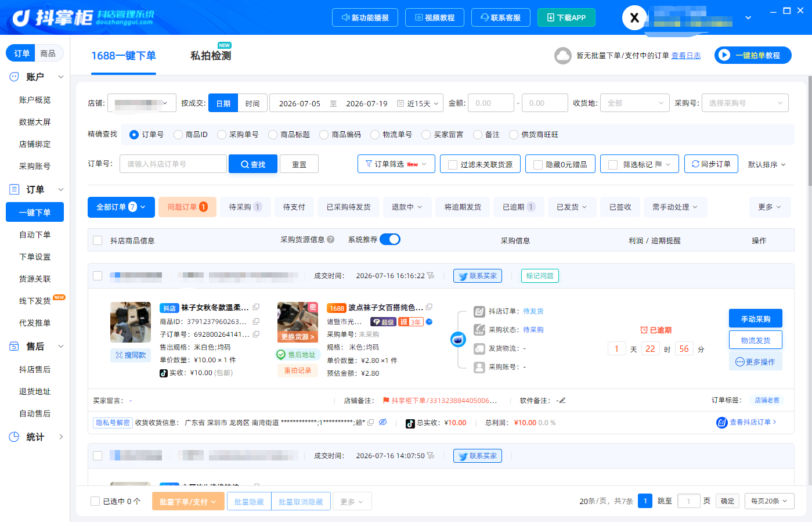The height and width of the screenshot is (522, 812).
Task: Expand the 默认排序 sort dropdown
Action: pyautogui.click(x=767, y=164)
